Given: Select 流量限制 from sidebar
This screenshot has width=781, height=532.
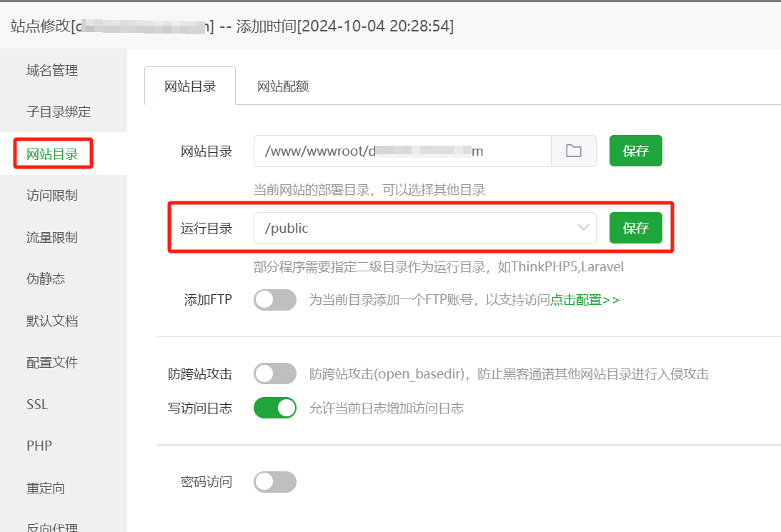Looking at the screenshot, I should point(52,237).
